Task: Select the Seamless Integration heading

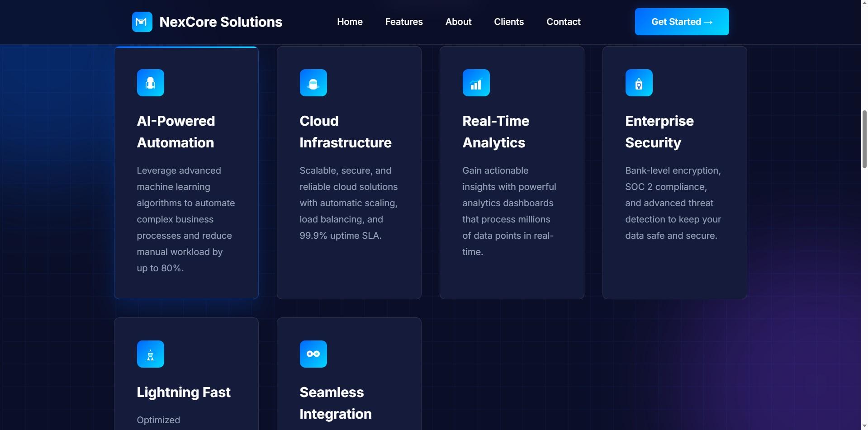Action: 336,403
